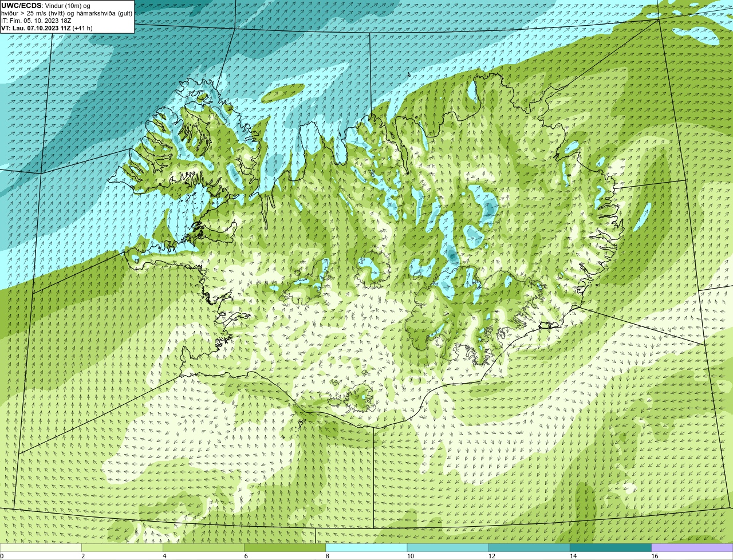
Task: Click the '6' scale label
Action: coord(246,556)
